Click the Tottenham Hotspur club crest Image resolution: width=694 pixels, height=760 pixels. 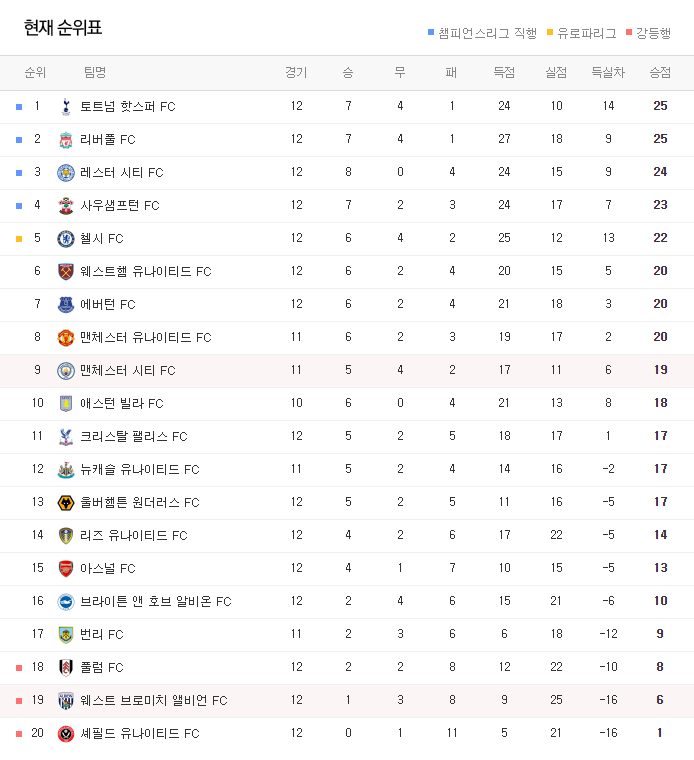[x=66, y=107]
